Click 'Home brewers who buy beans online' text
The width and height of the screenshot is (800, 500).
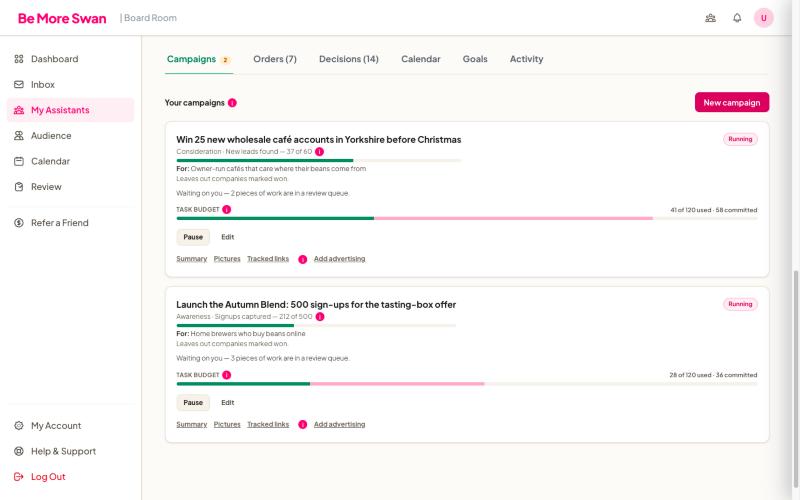pyautogui.click(x=248, y=334)
